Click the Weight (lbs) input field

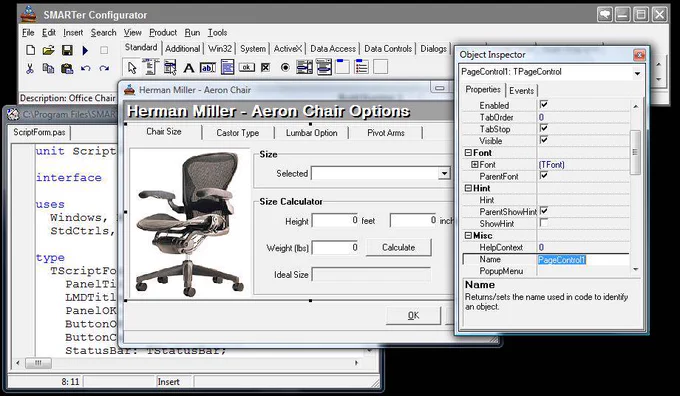(335, 248)
